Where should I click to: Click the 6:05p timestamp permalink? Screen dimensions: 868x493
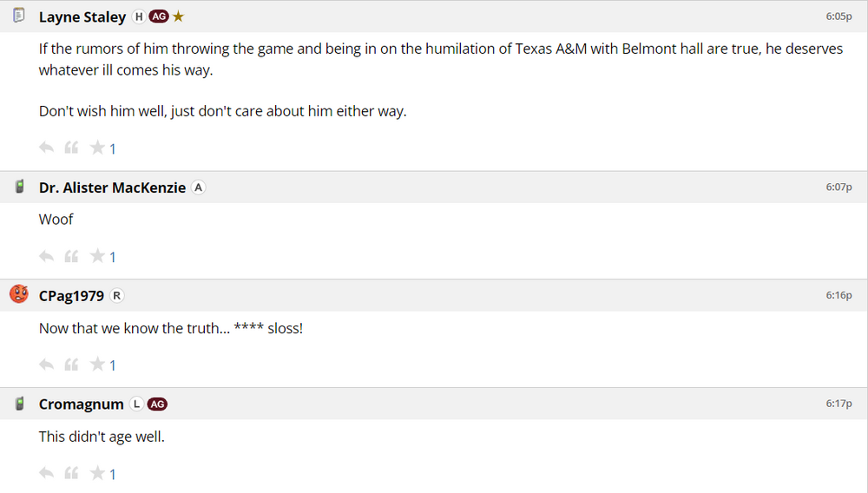(838, 16)
